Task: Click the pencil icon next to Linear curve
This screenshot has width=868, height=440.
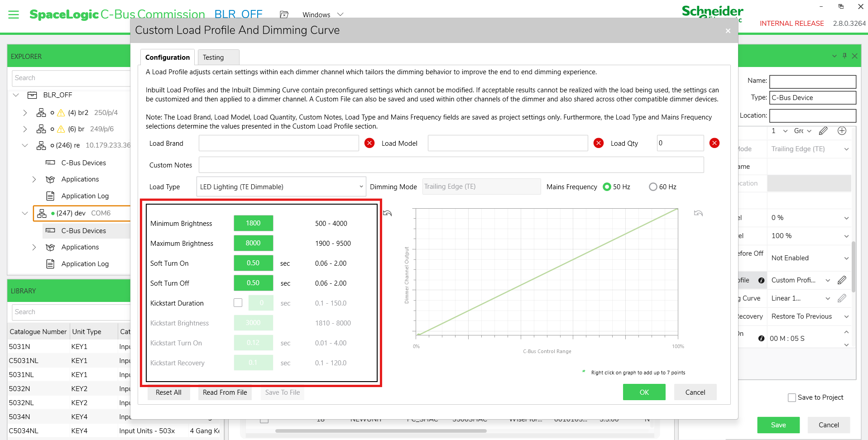Action: coord(842,298)
